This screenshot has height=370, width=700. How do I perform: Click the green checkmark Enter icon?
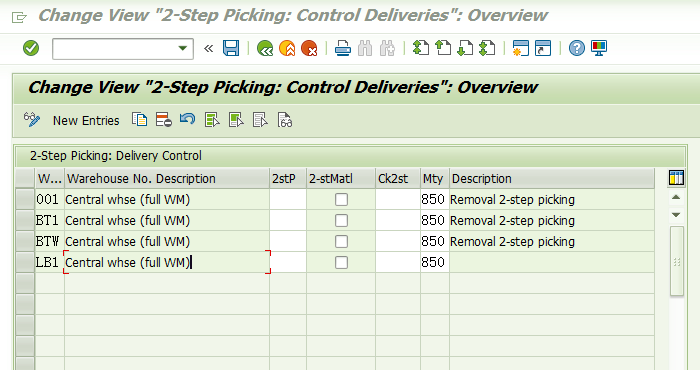pyautogui.click(x=31, y=48)
